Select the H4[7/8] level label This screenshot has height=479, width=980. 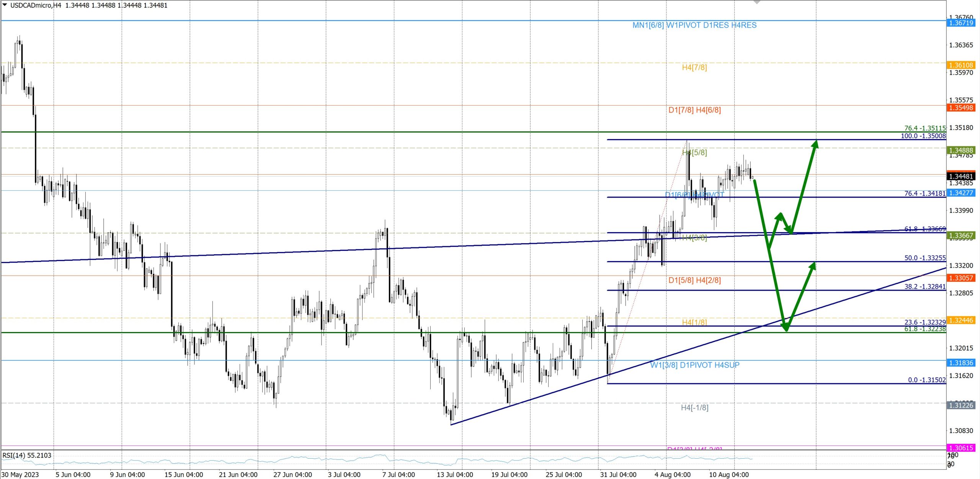(x=694, y=68)
